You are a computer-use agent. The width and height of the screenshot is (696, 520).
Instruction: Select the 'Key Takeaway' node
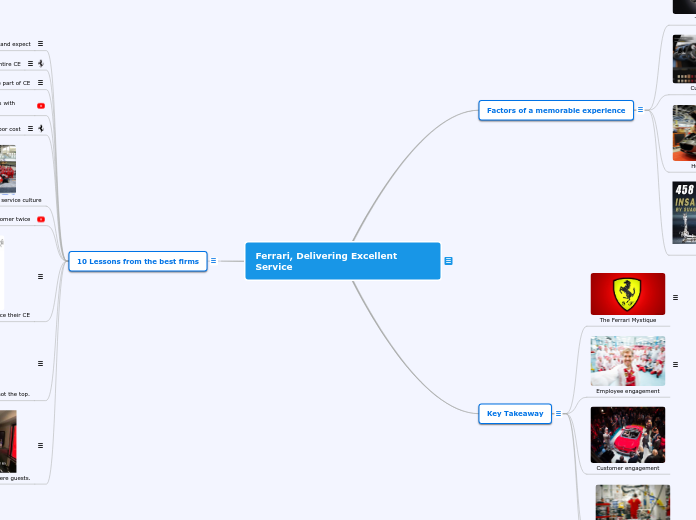[x=515, y=413]
